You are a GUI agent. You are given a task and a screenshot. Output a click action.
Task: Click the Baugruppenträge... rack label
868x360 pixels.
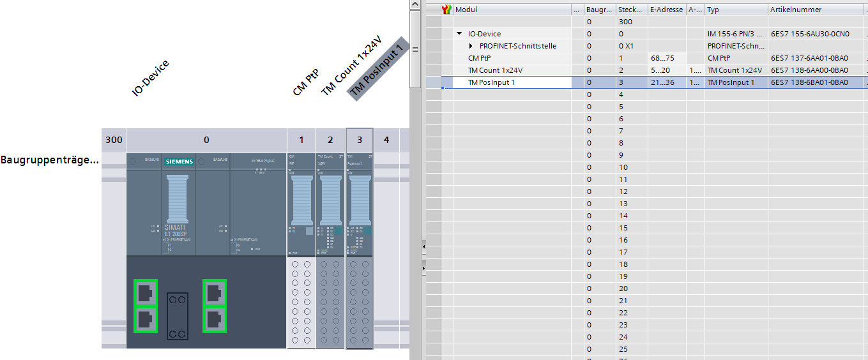pyautogui.click(x=49, y=160)
